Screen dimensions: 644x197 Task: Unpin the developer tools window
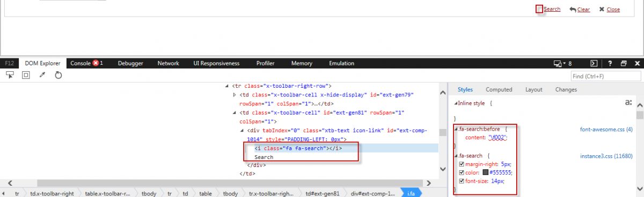pyautogui.click(x=624, y=63)
